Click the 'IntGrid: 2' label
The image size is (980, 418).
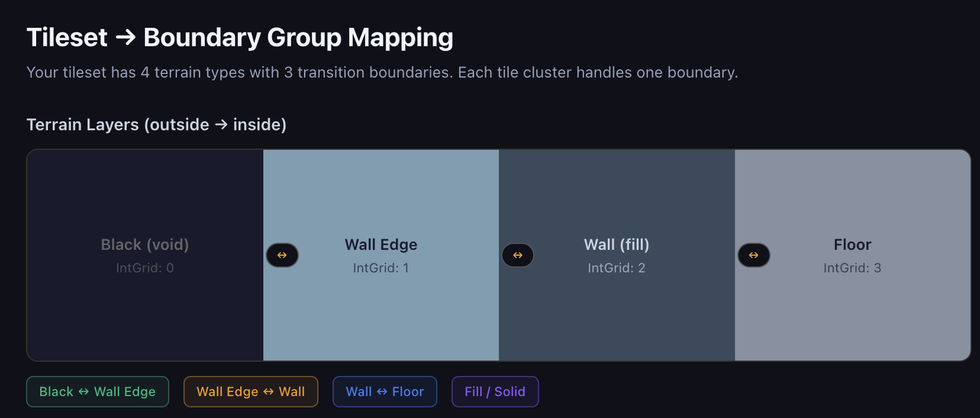coord(617,268)
